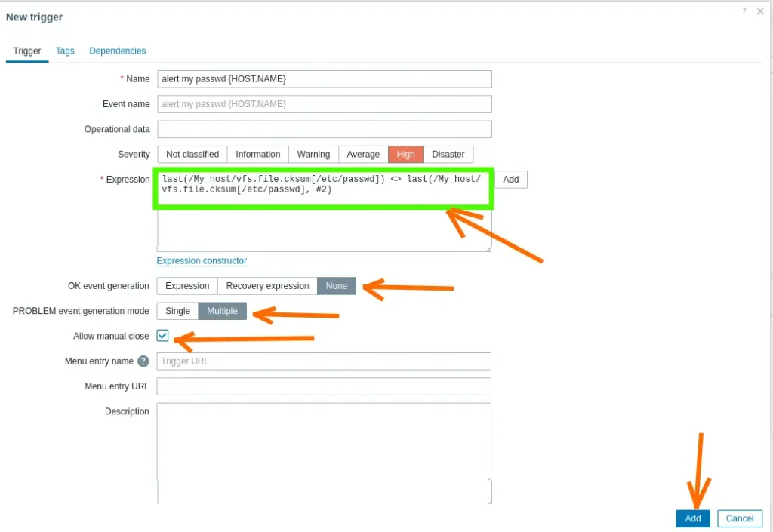773x532 pixels.
Task: Choose Not classified severity
Action: 192,154
